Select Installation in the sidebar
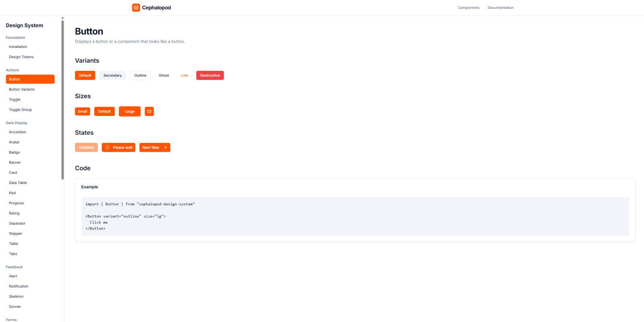This screenshot has height=322, width=644. (30, 47)
